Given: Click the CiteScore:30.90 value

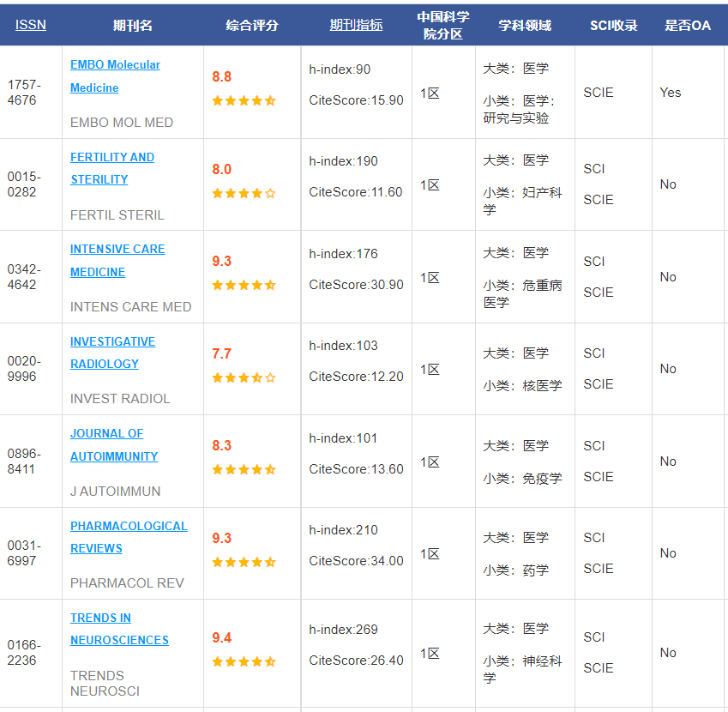Looking at the screenshot, I should click(356, 285).
